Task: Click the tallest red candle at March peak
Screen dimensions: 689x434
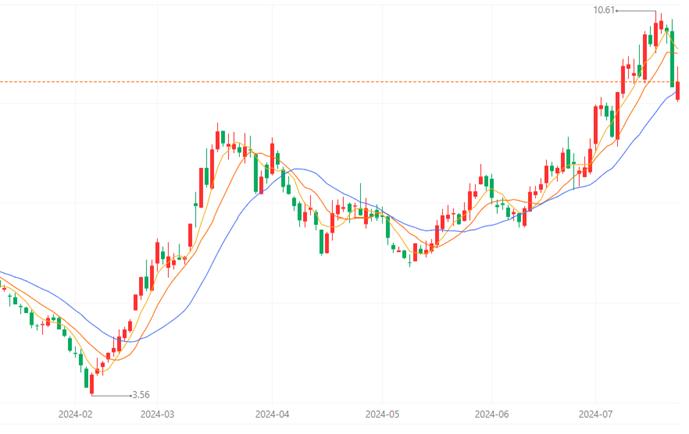Action: coord(212,169)
